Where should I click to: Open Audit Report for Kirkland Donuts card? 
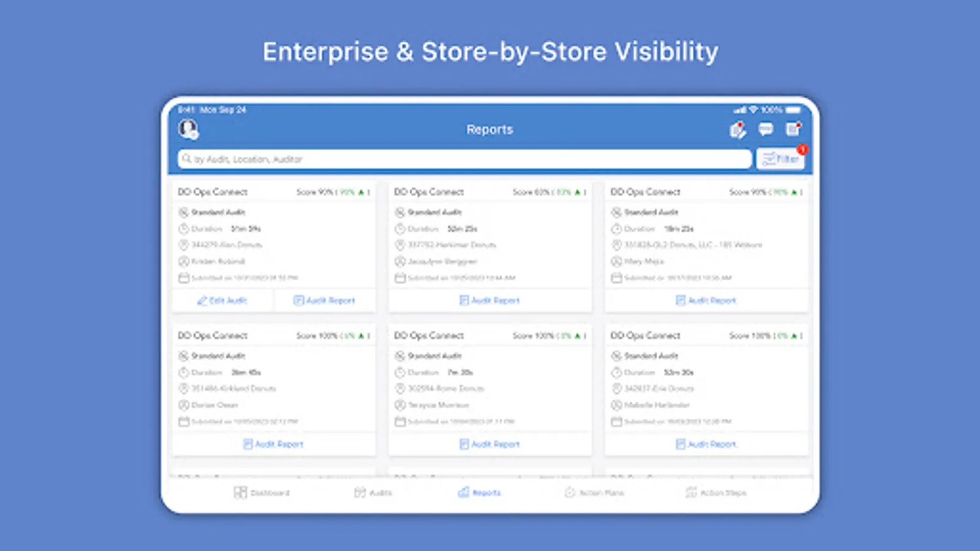[273, 444]
